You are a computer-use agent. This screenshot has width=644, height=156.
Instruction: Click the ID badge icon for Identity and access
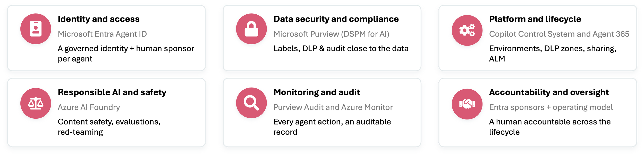36,29
